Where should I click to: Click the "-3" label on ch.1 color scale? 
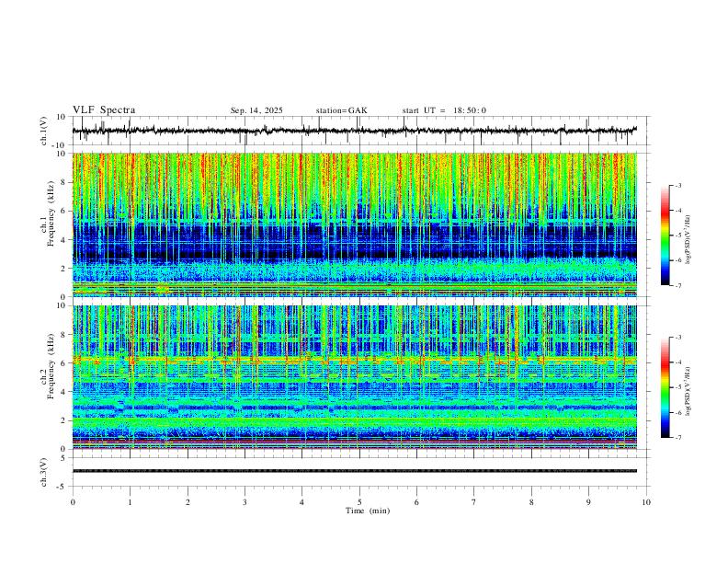677,185
